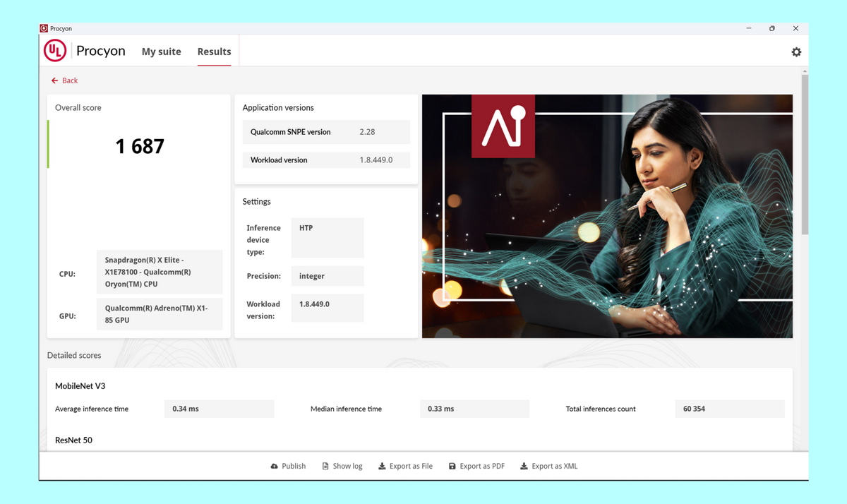Click the CPU: label
The width and height of the screenshot is (847, 504).
67,274
